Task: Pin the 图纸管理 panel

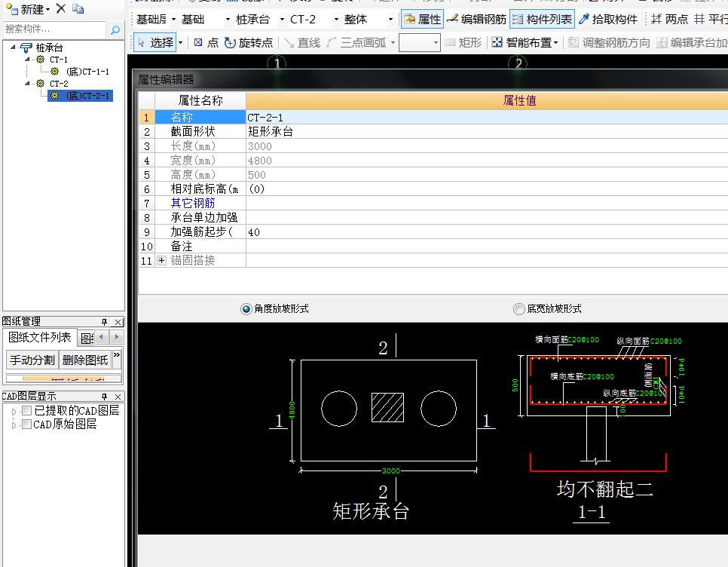Action: [105, 322]
